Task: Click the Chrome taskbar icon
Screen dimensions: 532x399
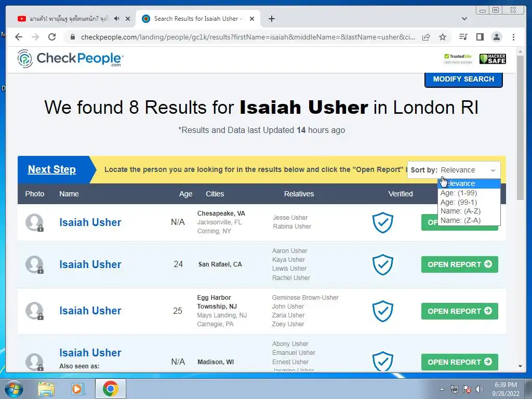Action: [110, 389]
